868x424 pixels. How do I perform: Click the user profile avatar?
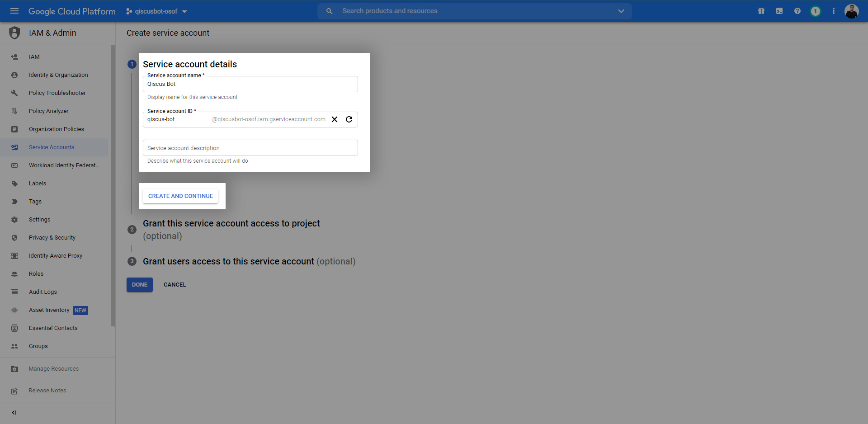[852, 11]
